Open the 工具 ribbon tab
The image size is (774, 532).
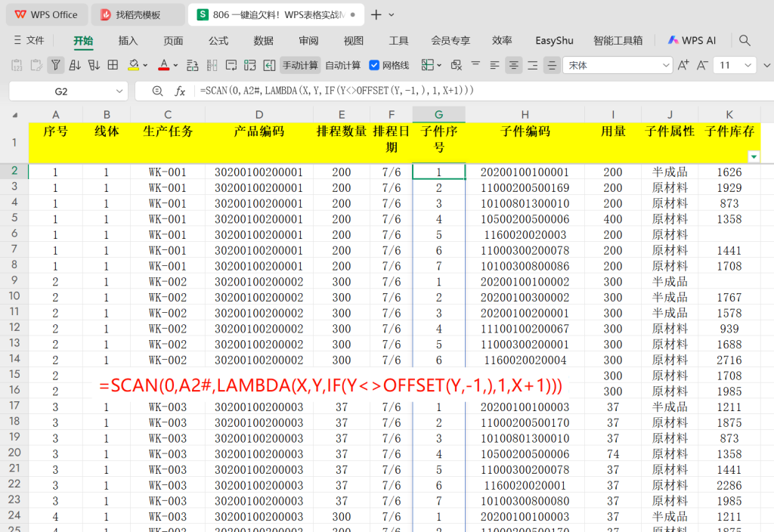[x=398, y=41]
